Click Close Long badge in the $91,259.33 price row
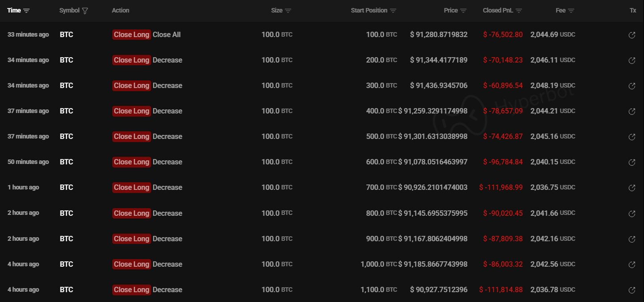This screenshot has height=302, width=644. (131, 111)
